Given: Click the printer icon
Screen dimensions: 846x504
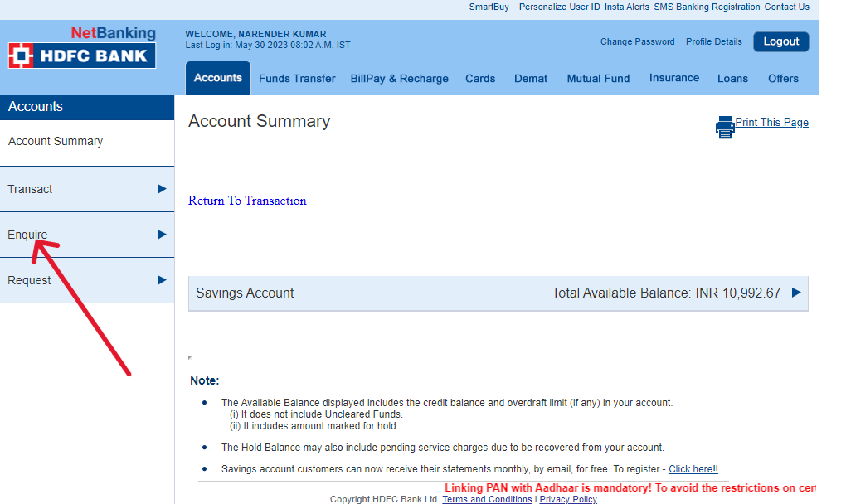Looking at the screenshot, I should click(x=725, y=127).
